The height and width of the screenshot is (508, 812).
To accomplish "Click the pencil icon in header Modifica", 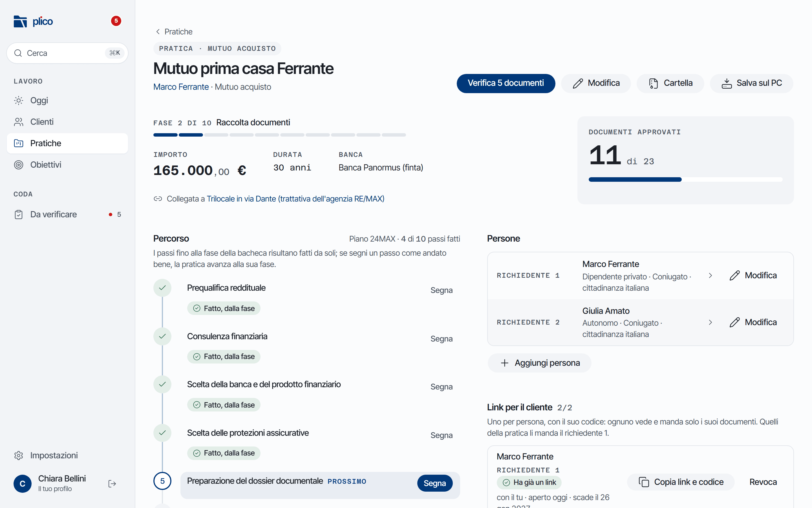I will 578,83.
